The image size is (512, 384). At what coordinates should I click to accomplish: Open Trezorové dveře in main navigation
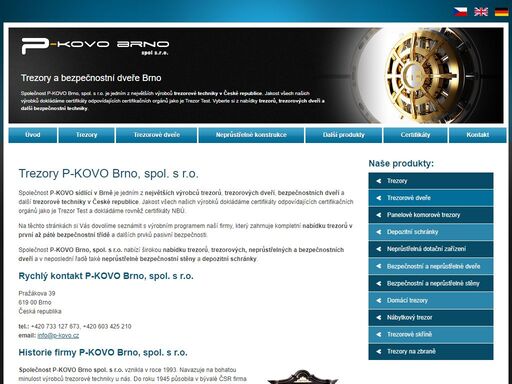click(157, 135)
